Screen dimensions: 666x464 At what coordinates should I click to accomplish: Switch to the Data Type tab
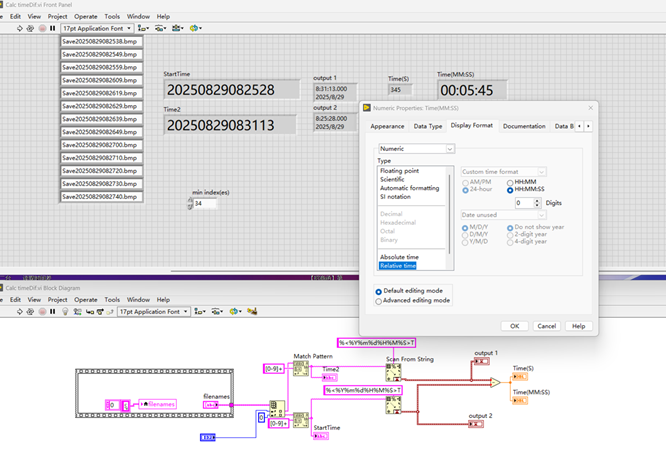[428, 126]
